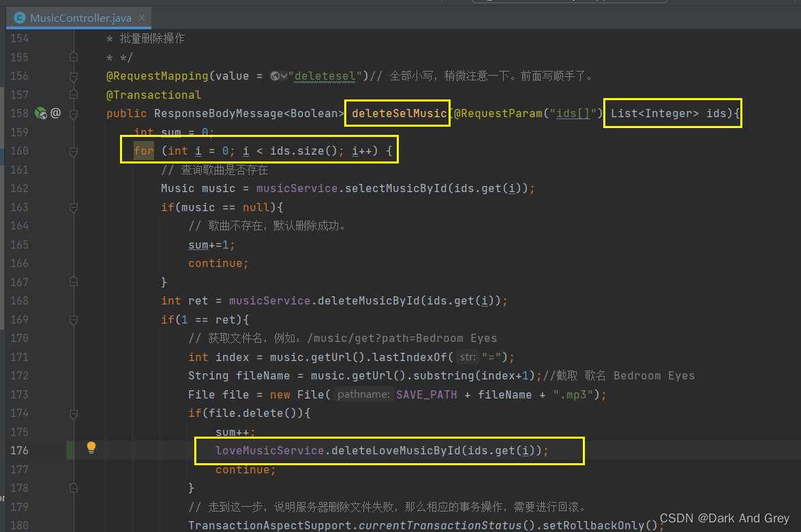Screen dimensions: 801x532
Task: Toggle the fold marker on line 157
Action: 74,95
